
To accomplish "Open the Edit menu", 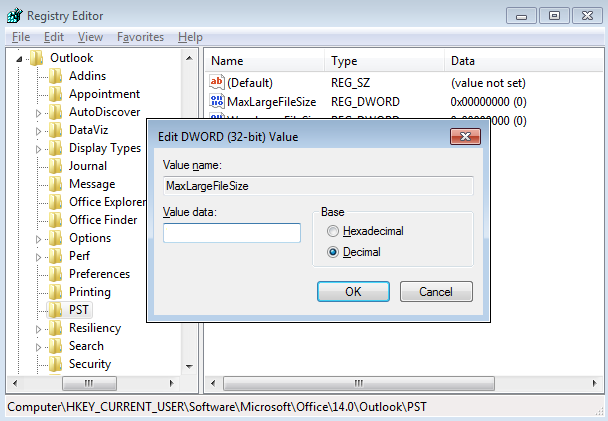I will pyautogui.click(x=54, y=37).
